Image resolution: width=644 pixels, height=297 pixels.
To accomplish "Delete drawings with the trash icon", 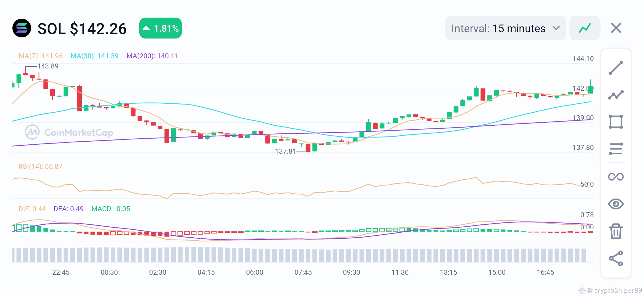I will [x=616, y=231].
